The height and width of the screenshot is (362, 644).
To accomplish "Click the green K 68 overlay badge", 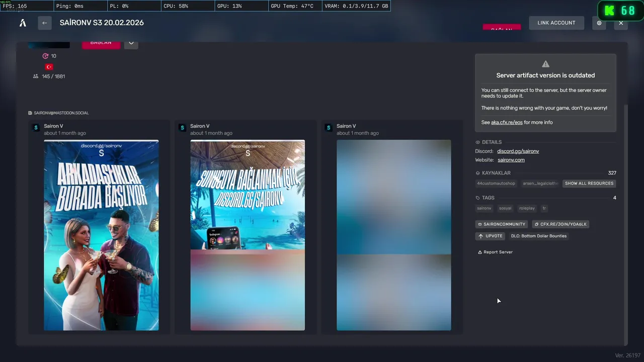I will click(x=620, y=10).
